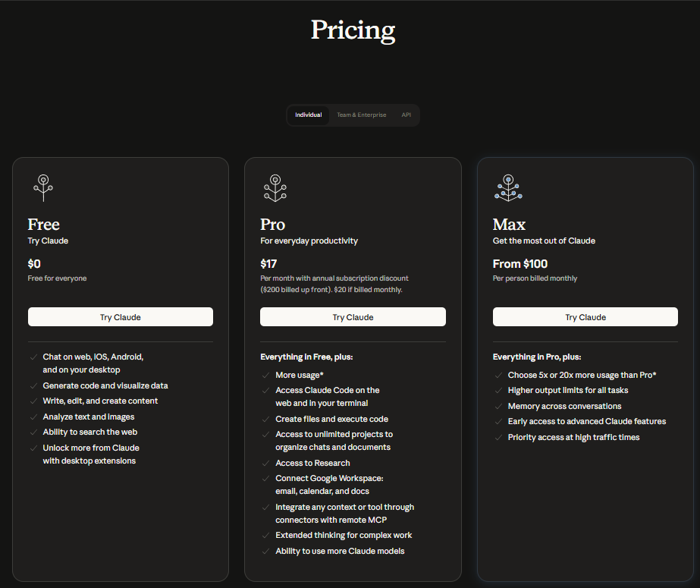Click the checkmark beside 'Priority access at high traffic times'
The image size is (700, 588).
[498, 437]
